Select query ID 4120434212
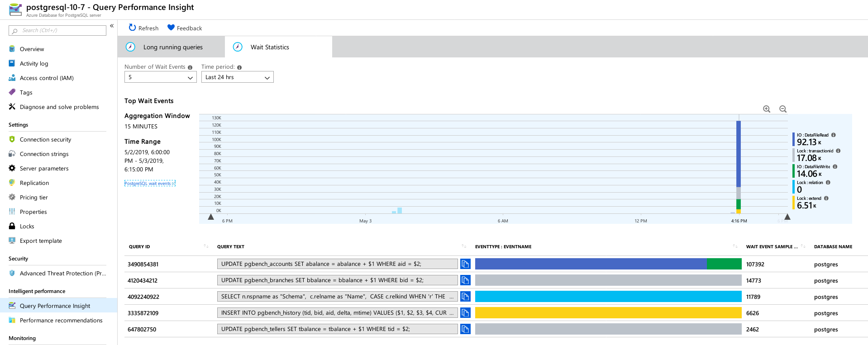 tap(143, 280)
